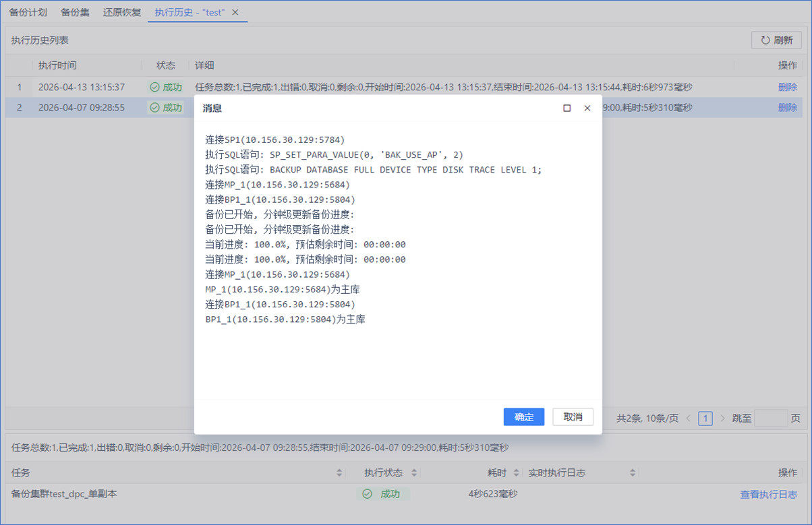Image resolution: width=812 pixels, height=525 pixels.
Task: Click the 执行时间 column header
Action: (57, 66)
